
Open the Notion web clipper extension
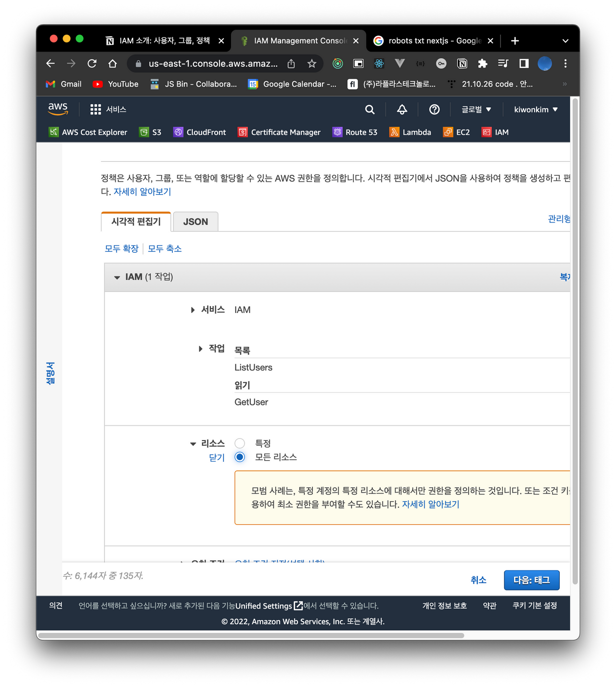462,63
